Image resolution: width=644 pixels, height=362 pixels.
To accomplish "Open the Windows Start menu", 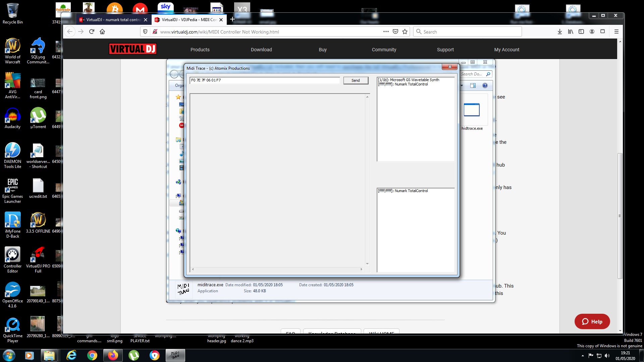I will [x=9, y=355].
